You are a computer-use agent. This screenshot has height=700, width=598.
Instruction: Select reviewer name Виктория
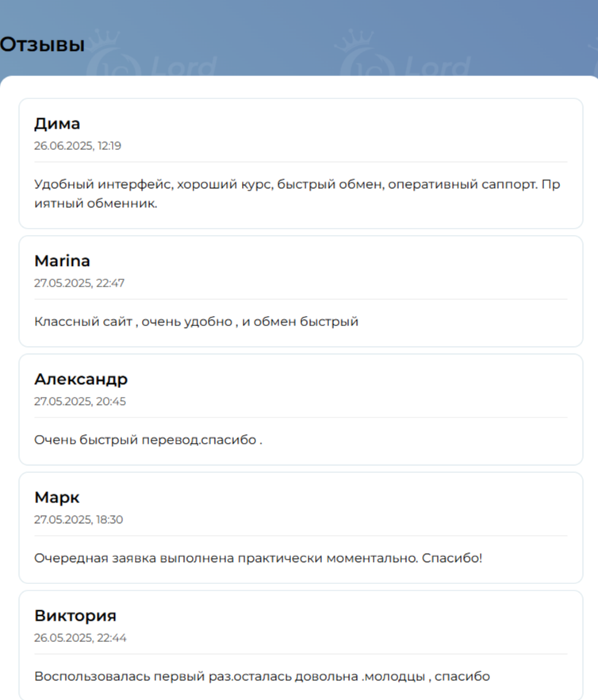click(75, 616)
